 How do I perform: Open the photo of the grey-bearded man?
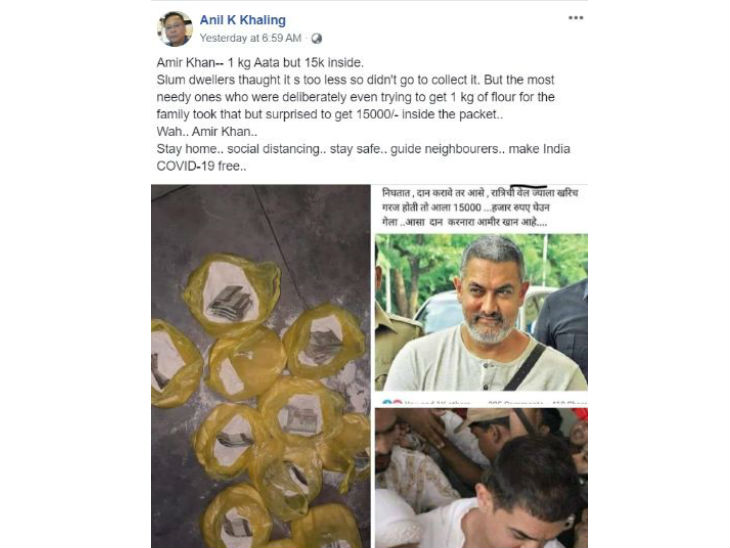[x=481, y=312]
